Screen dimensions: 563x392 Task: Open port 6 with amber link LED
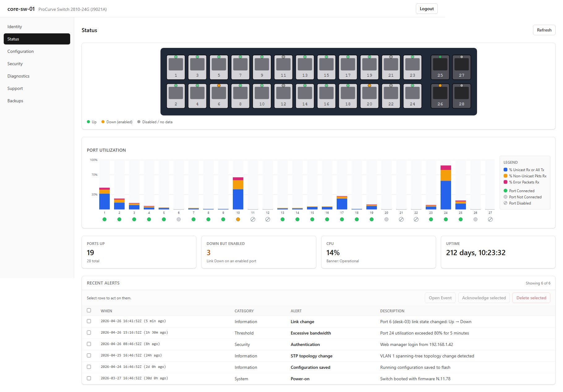point(219,96)
